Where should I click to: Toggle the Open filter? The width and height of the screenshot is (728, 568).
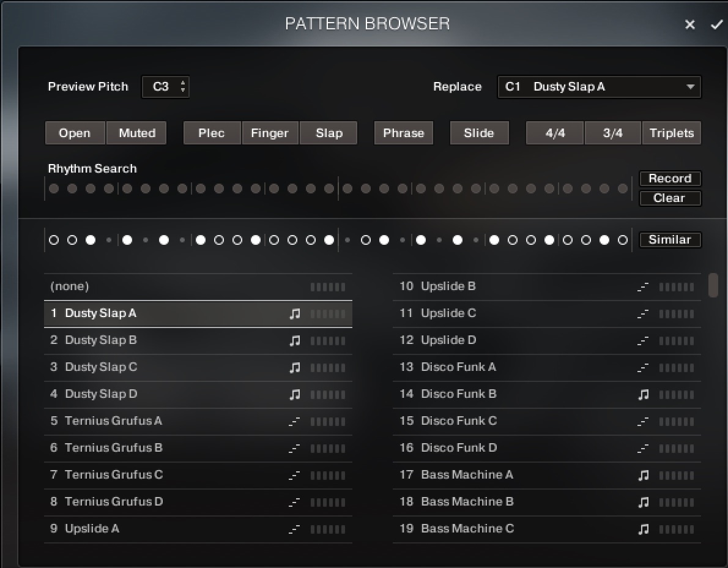click(75, 133)
